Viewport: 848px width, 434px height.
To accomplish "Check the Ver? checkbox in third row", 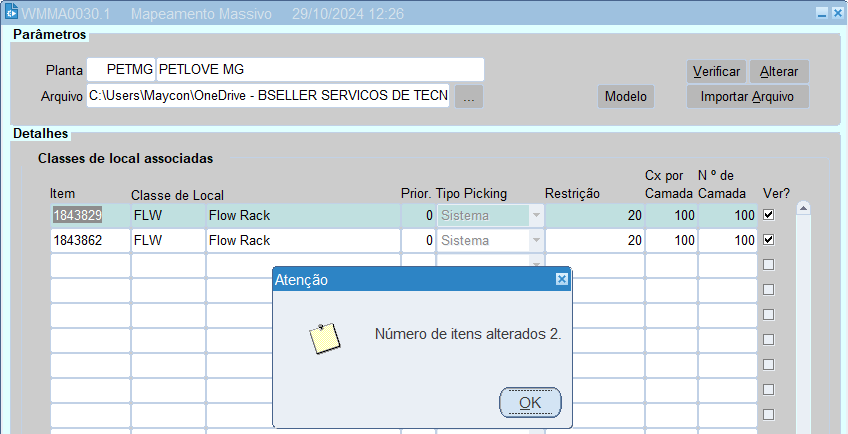I will point(768,265).
